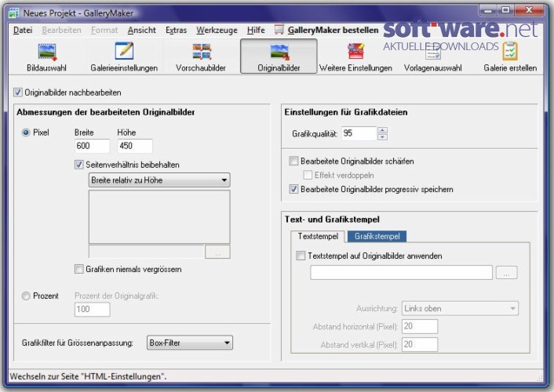This screenshot has width=554, height=392.
Task: Open the Werkzeuge menu
Action: pos(217,31)
